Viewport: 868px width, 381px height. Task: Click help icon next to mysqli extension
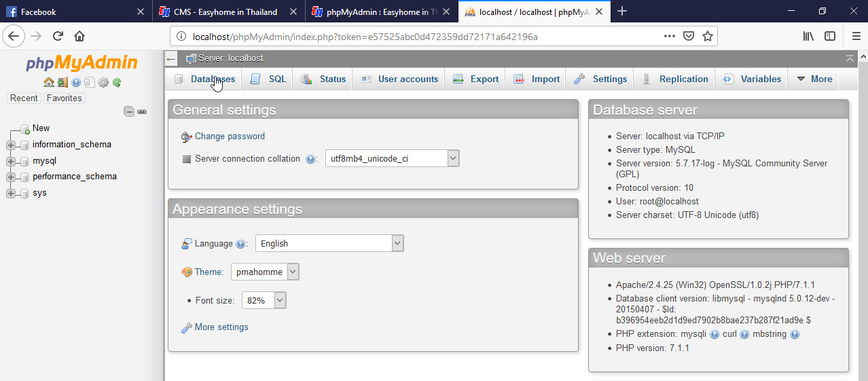click(715, 334)
